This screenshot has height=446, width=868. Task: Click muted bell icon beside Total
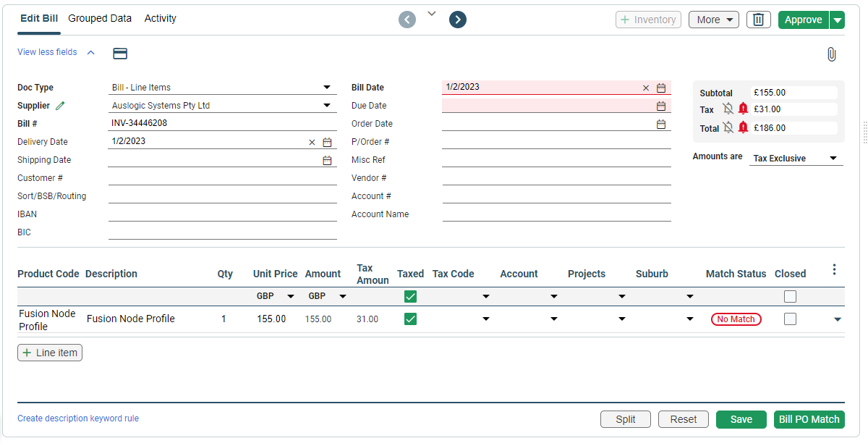[728, 127]
